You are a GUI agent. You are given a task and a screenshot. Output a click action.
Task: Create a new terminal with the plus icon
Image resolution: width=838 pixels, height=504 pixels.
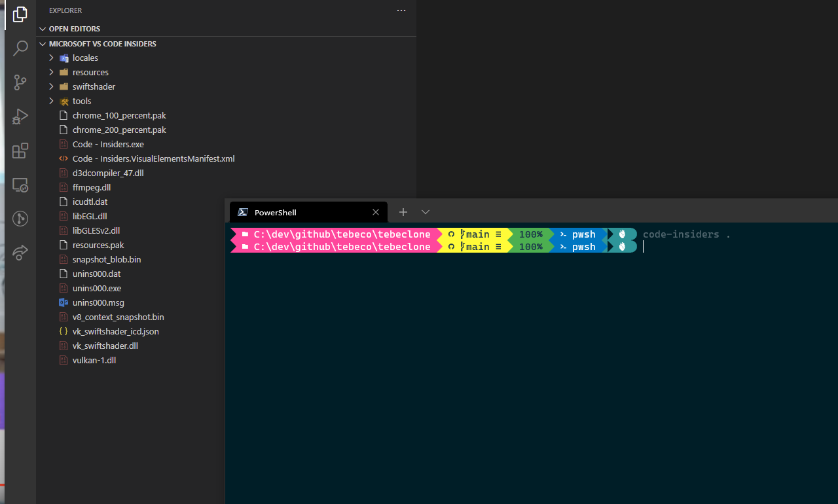[403, 212]
